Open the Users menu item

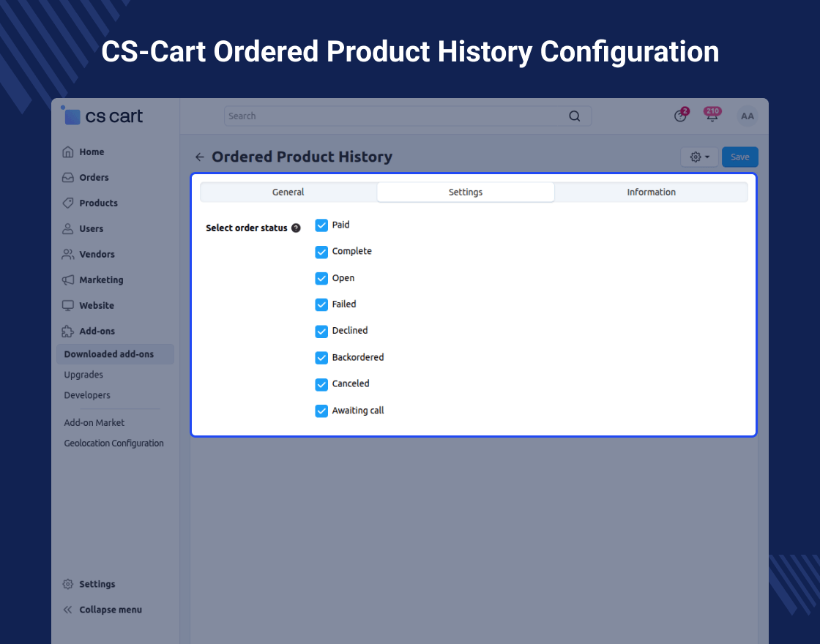point(92,229)
